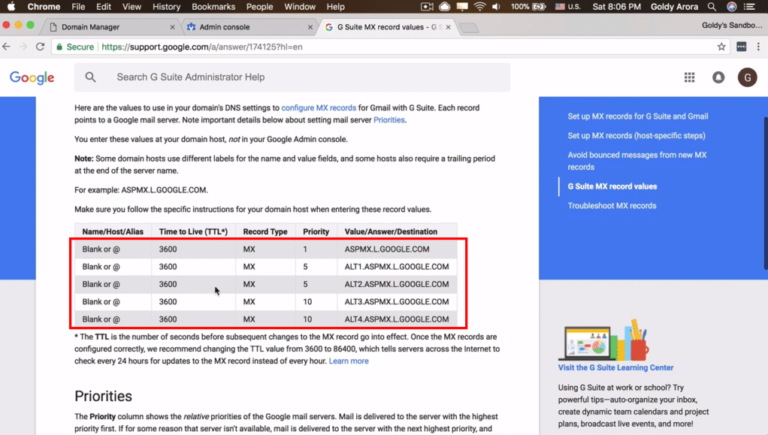Image resolution: width=768 pixels, height=435 pixels.
Task: Open the Window menu
Action: click(300, 7)
